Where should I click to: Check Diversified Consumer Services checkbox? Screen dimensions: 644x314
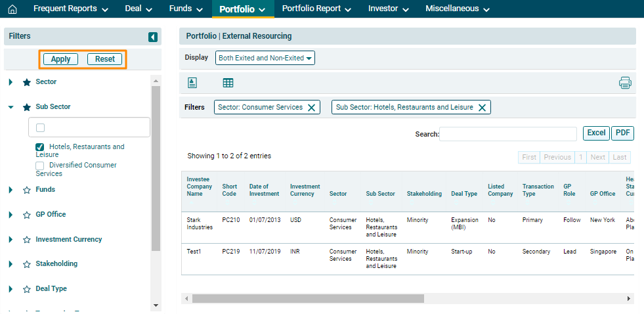(x=40, y=166)
